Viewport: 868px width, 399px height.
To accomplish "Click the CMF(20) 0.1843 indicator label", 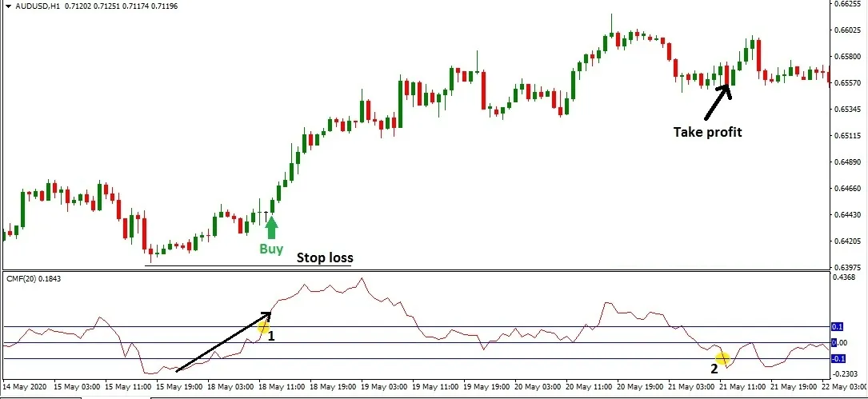I will (x=34, y=278).
